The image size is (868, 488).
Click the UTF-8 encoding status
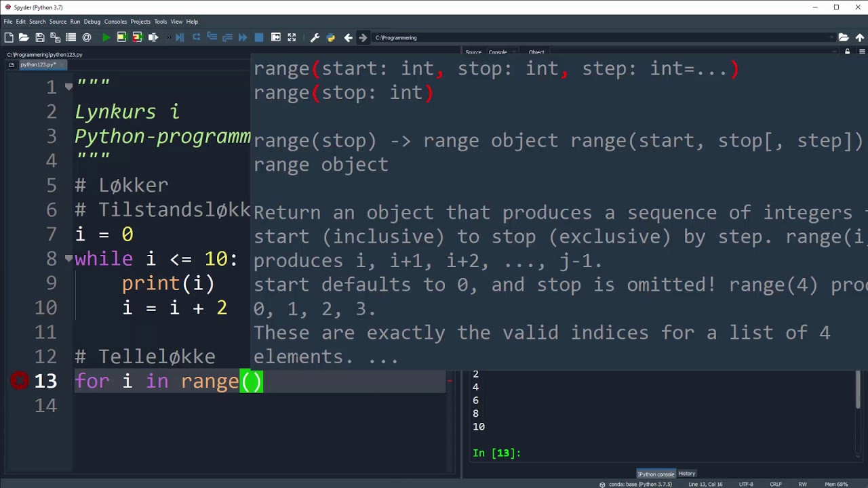click(746, 484)
